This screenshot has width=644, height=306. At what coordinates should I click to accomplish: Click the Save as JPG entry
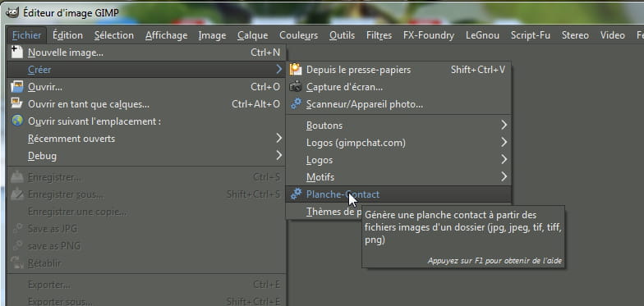[x=146, y=229]
